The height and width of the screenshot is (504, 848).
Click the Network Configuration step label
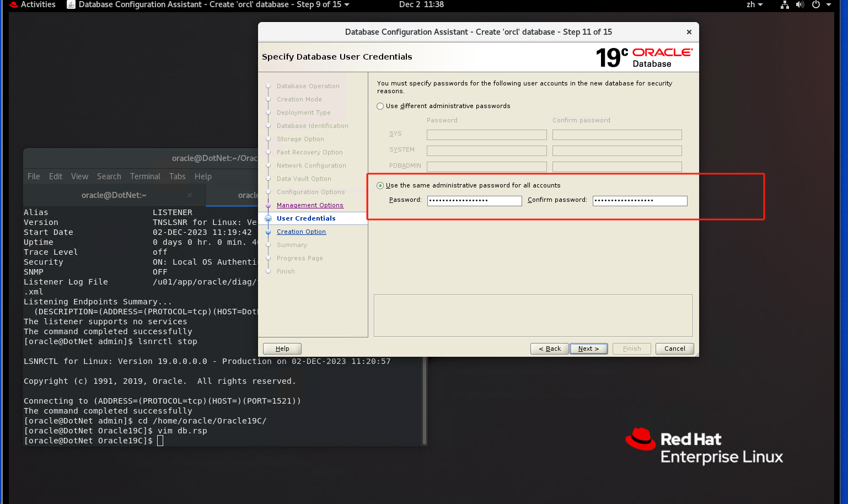tap(312, 165)
